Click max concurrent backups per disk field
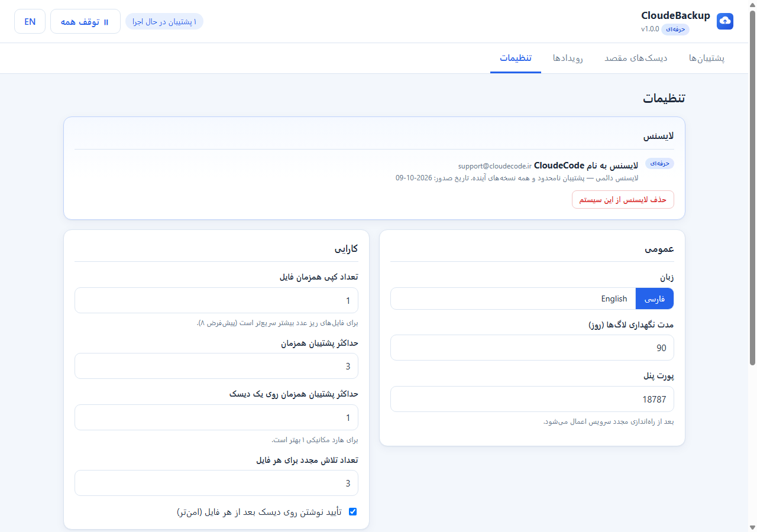757x532 pixels. [x=216, y=417]
